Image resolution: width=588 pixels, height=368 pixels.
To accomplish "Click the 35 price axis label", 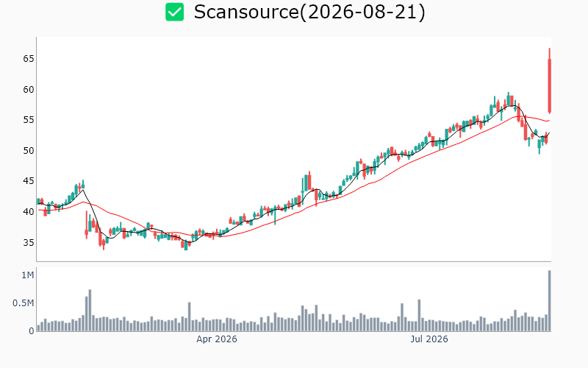I will click(x=29, y=243).
